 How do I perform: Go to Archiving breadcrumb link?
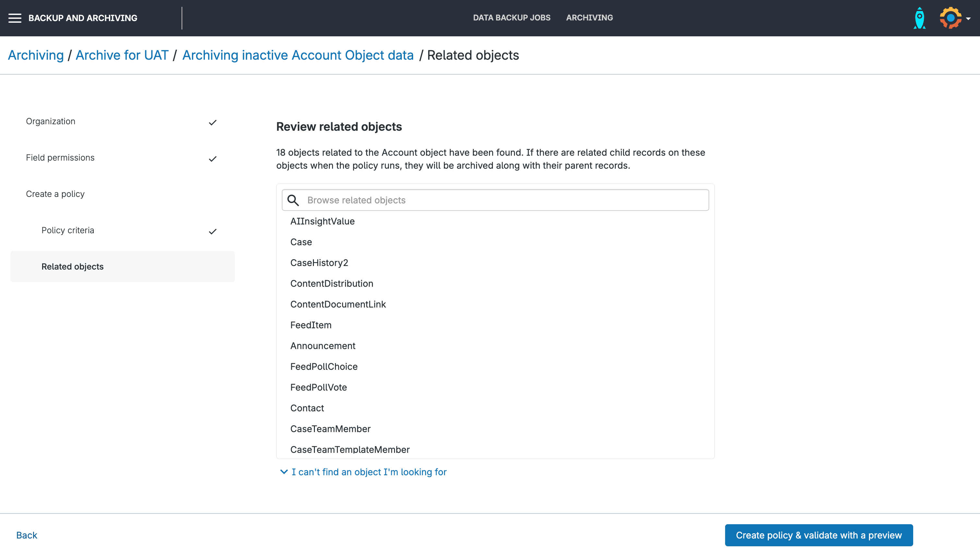(x=35, y=55)
